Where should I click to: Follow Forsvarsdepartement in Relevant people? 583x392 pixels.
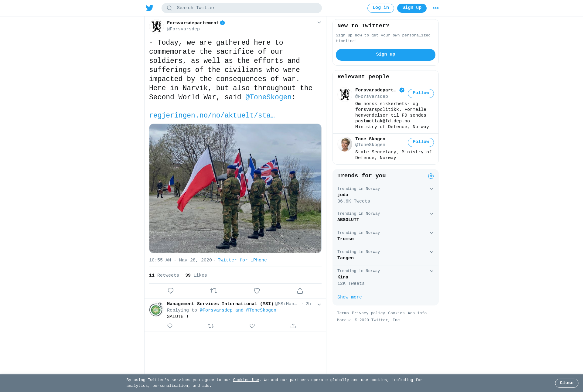pyautogui.click(x=421, y=93)
